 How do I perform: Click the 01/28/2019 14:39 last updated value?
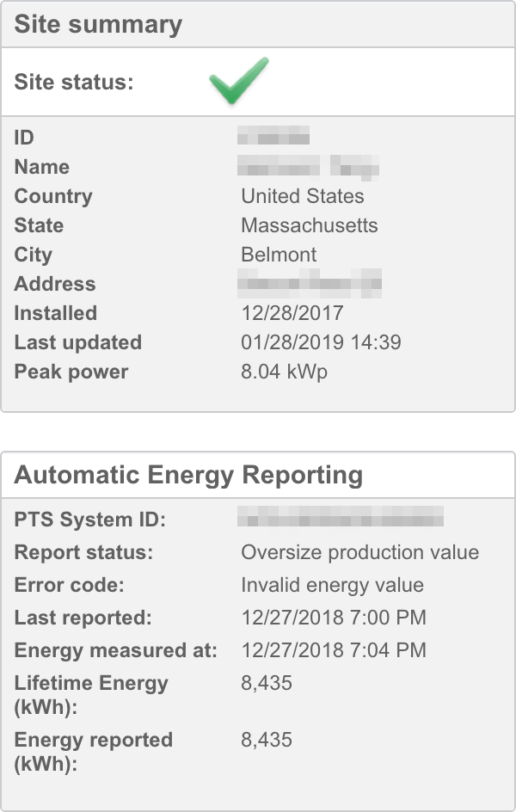pos(321,342)
